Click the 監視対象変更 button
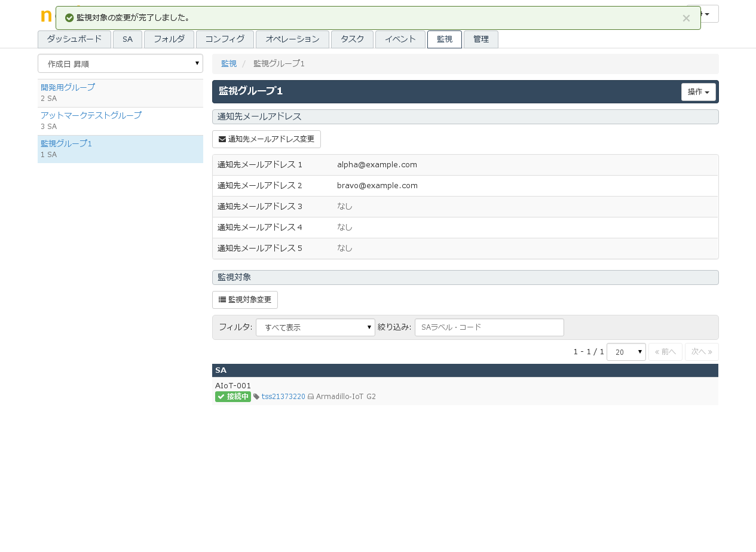 [245, 300]
